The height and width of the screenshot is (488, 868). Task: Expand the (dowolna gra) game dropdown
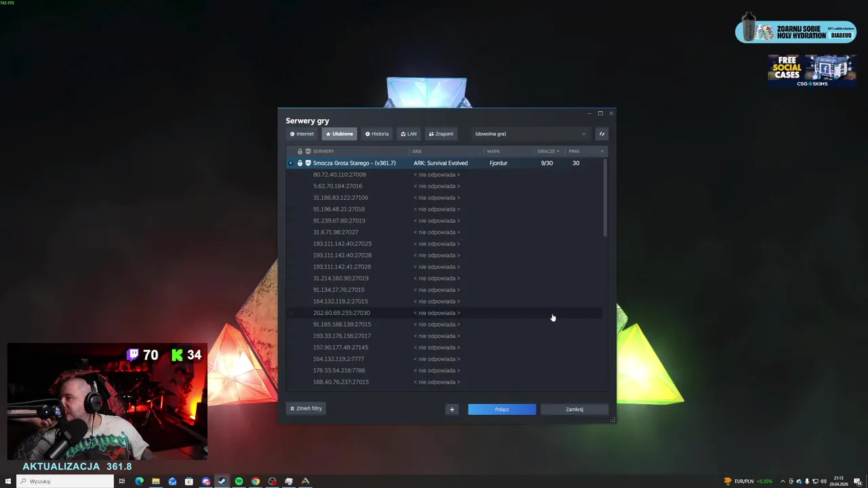(x=530, y=134)
